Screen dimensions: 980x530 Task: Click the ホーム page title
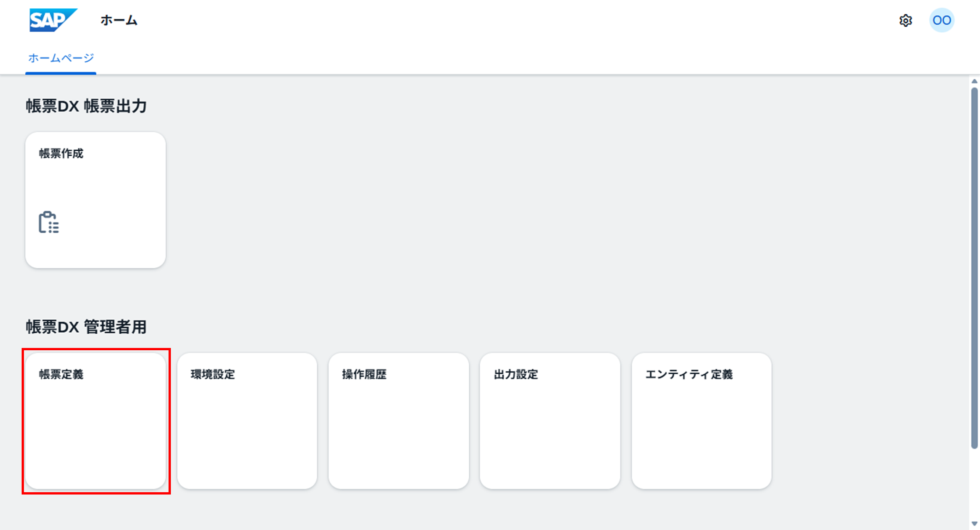119,20
